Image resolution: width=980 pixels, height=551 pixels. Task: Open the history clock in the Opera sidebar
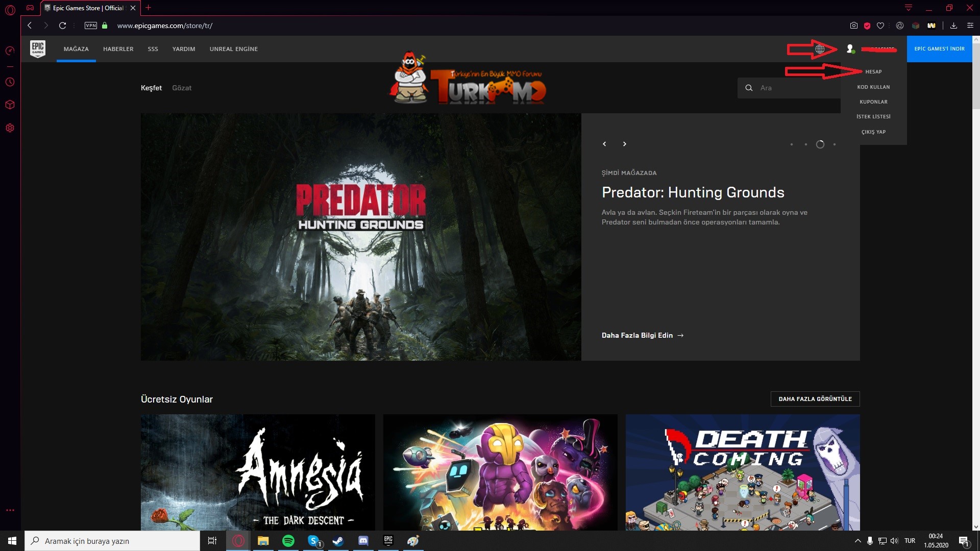(10, 82)
